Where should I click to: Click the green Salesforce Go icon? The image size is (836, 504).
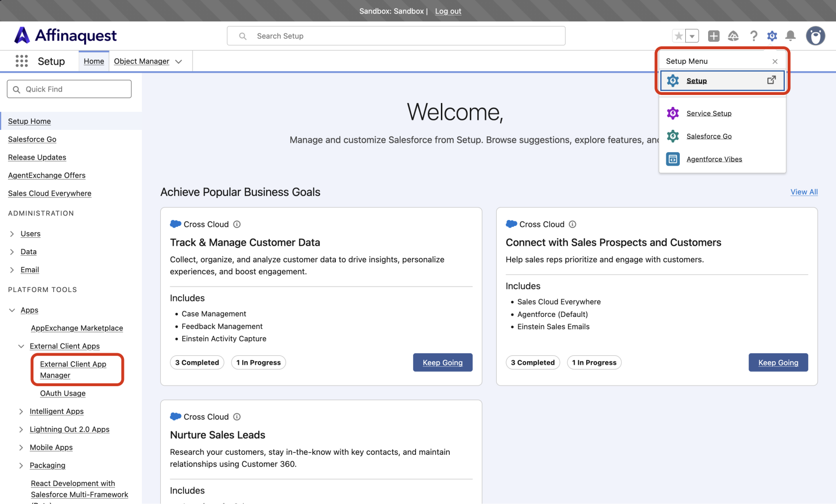pyautogui.click(x=673, y=136)
